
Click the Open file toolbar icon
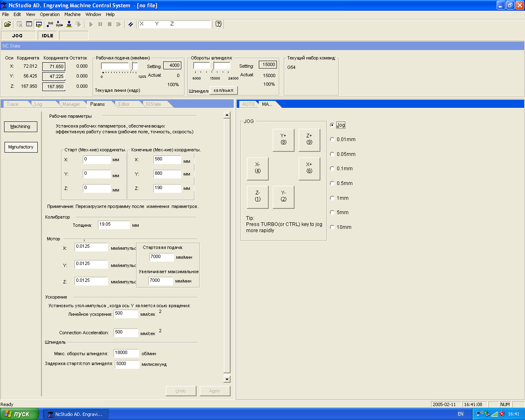click(7, 24)
